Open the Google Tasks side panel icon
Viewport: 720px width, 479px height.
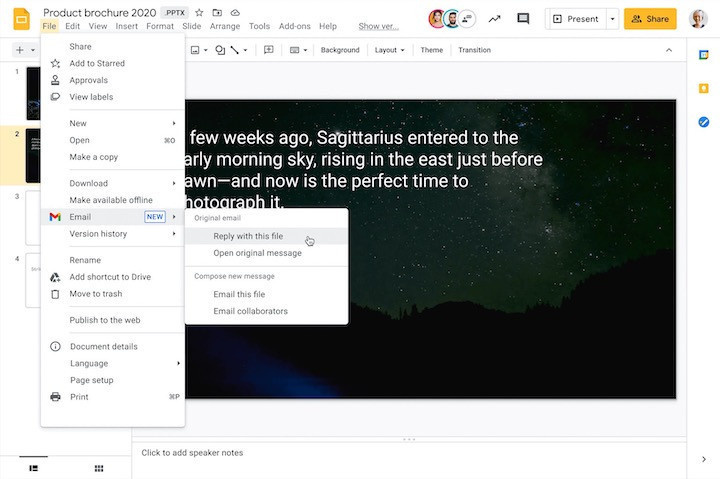click(x=703, y=122)
